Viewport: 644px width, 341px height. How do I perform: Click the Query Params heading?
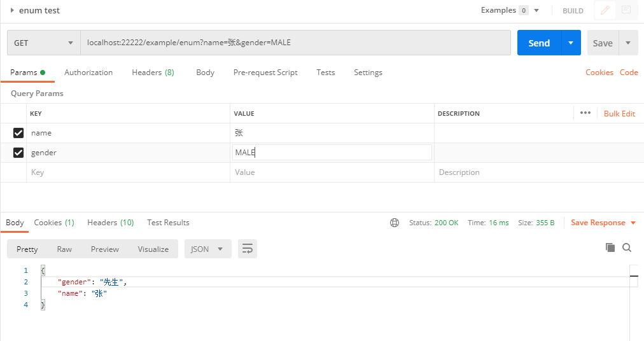pyautogui.click(x=37, y=94)
